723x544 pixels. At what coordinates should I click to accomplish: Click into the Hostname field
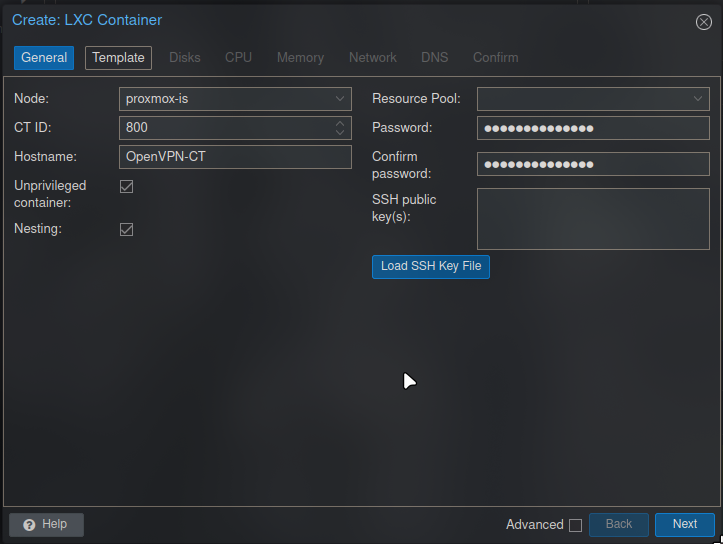pyautogui.click(x=235, y=157)
